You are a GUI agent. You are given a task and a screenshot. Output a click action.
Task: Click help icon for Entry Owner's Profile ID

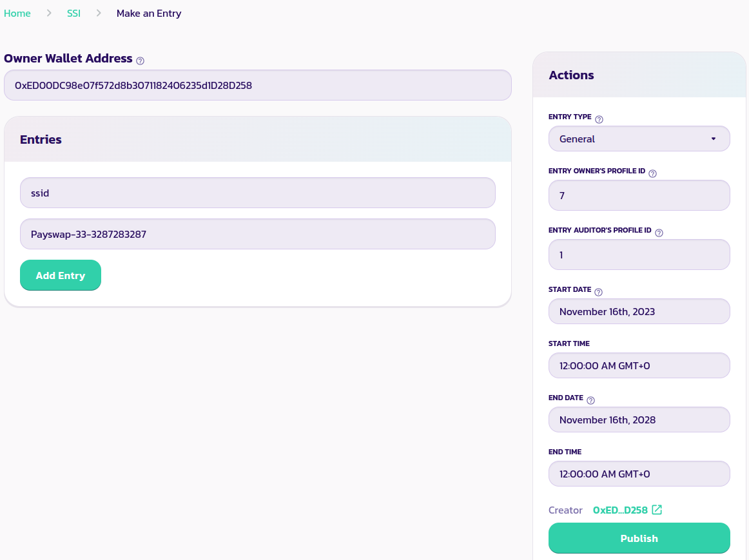point(652,173)
